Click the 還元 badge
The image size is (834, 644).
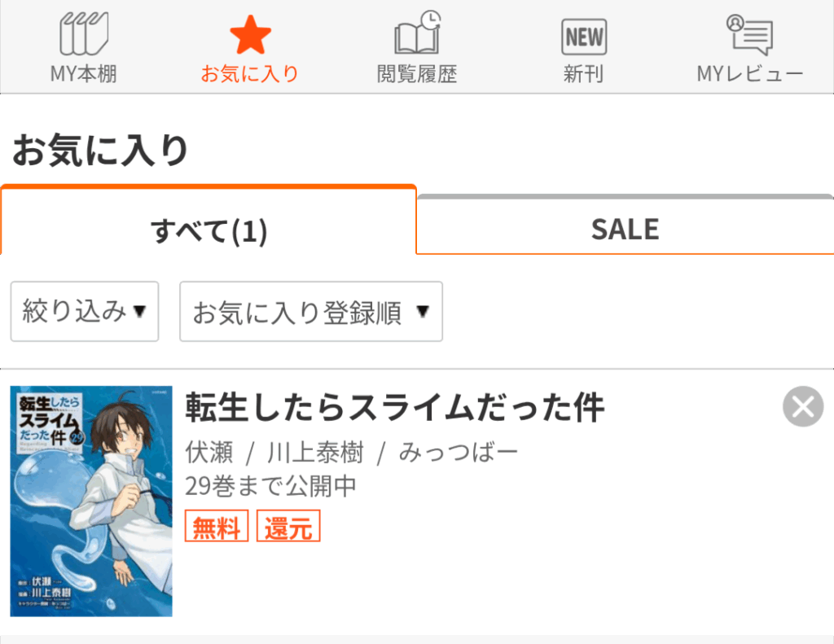(288, 526)
